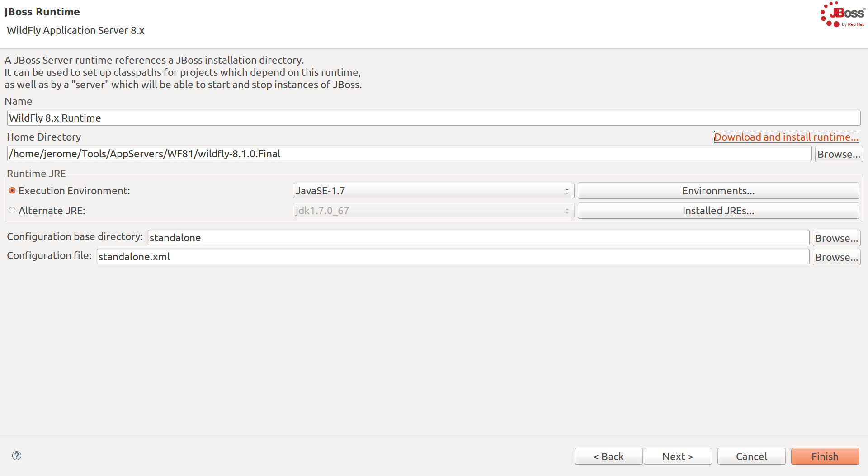868x476 pixels.
Task: Cancel the JBoss Runtime wizard
Action: [x=751, y=457]
